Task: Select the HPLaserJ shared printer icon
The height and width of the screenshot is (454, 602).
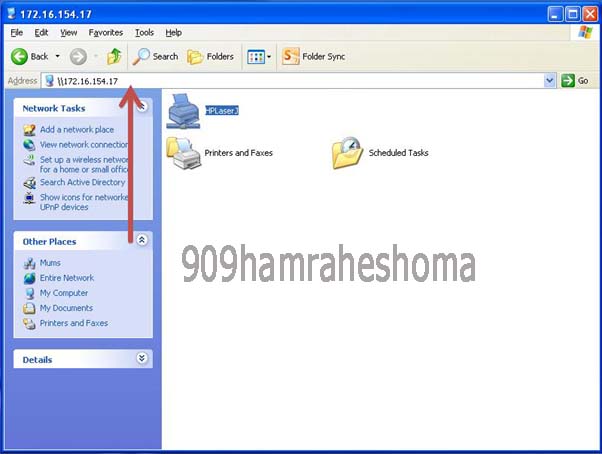Action: pyautogui.click(x=183, y=111)
